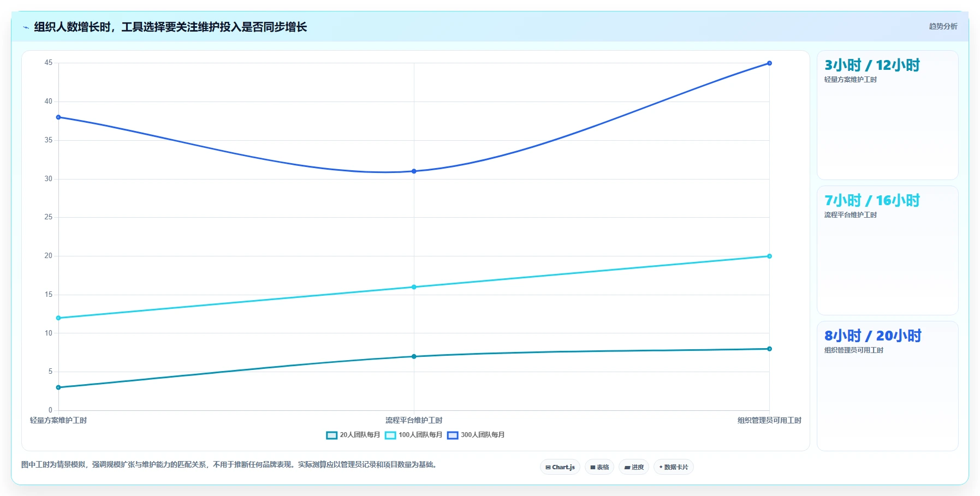
Task: Select the 进度 tag chip
Action: pyautogui.click(x=634, y=467)
